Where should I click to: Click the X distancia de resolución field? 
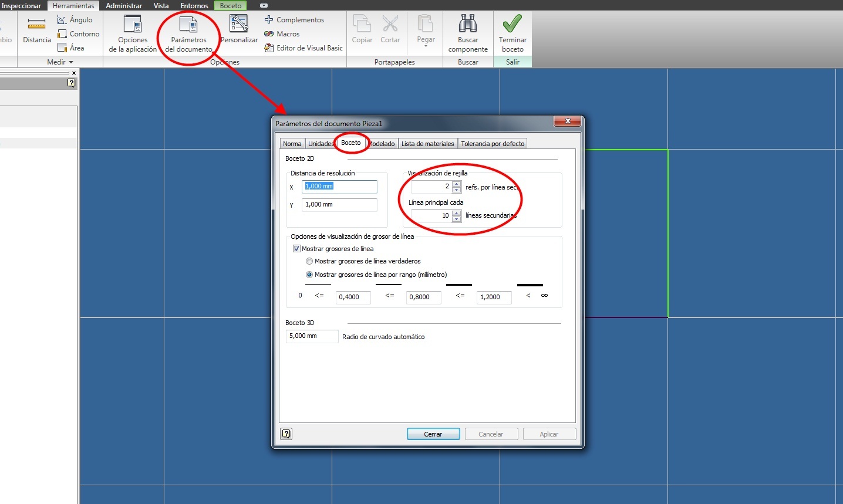tap(339, 187)
